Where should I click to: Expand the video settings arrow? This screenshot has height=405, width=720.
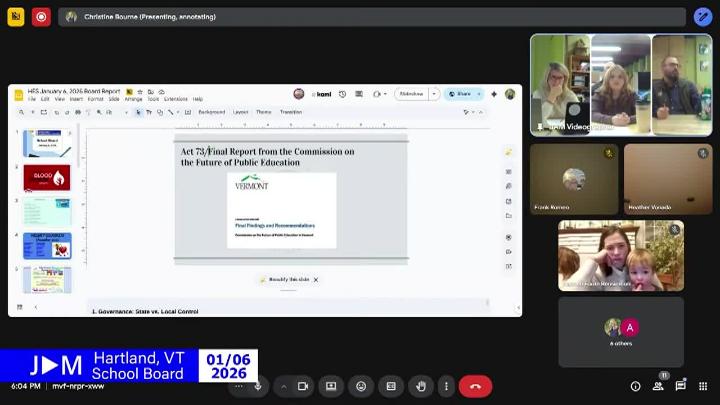coord(282,386)
